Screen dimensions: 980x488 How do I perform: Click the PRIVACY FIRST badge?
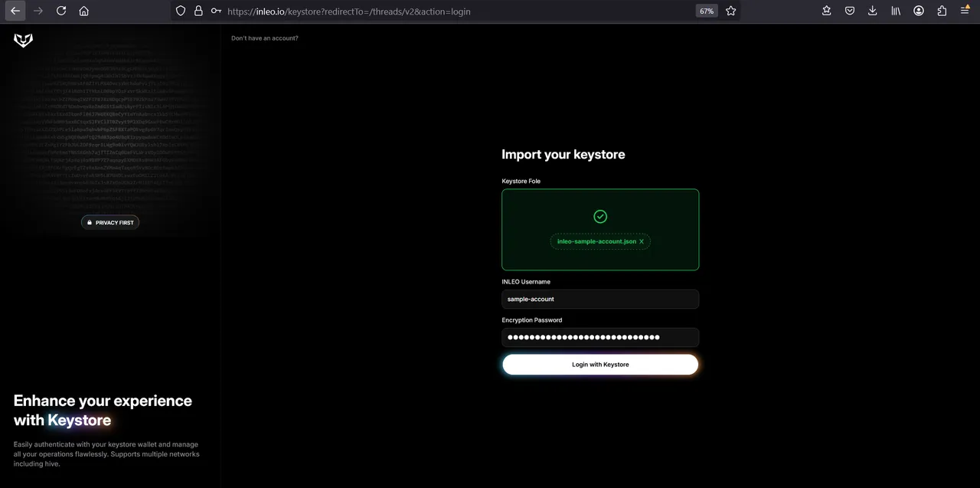(110, 222)
